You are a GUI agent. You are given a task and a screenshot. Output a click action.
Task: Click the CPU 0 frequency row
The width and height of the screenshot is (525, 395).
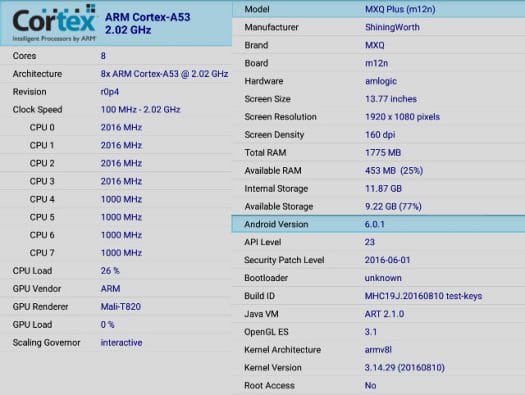[116, 128]
